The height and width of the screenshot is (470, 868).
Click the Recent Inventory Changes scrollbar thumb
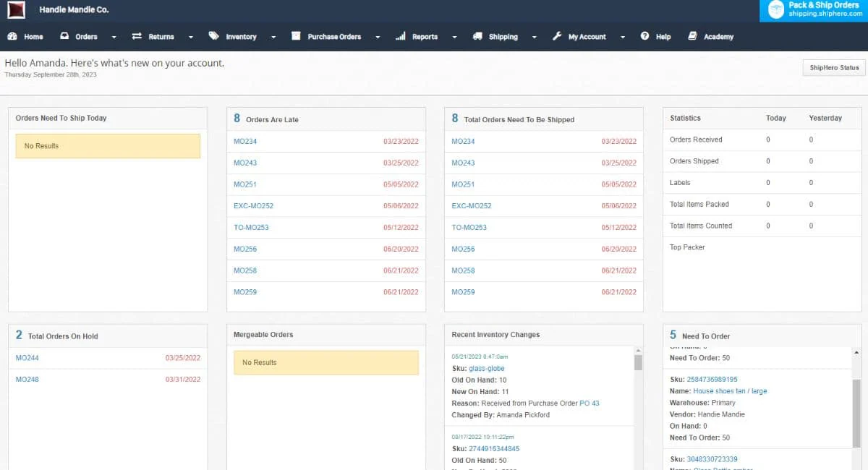pyautogui.click(x=638, y=362)
